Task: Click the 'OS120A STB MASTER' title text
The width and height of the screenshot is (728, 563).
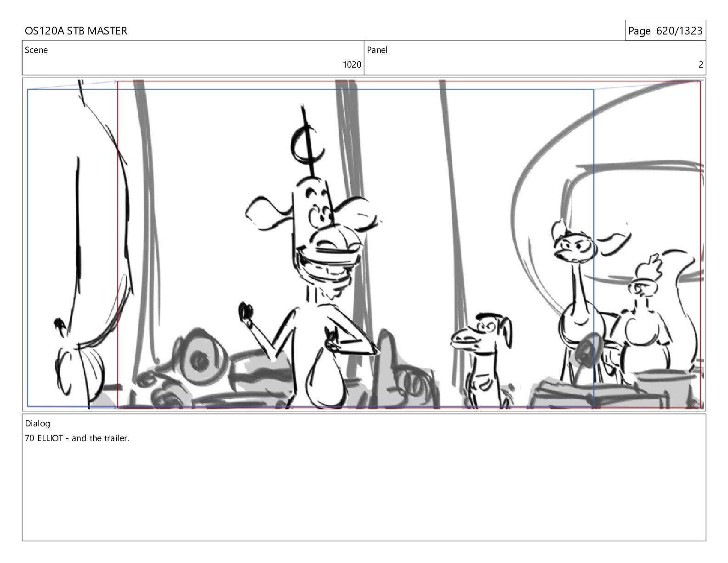Action: (x=76, y=31)
